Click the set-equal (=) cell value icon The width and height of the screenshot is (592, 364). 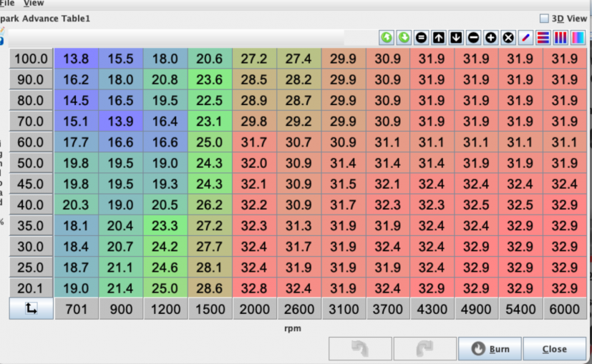(x=422, y=37)
